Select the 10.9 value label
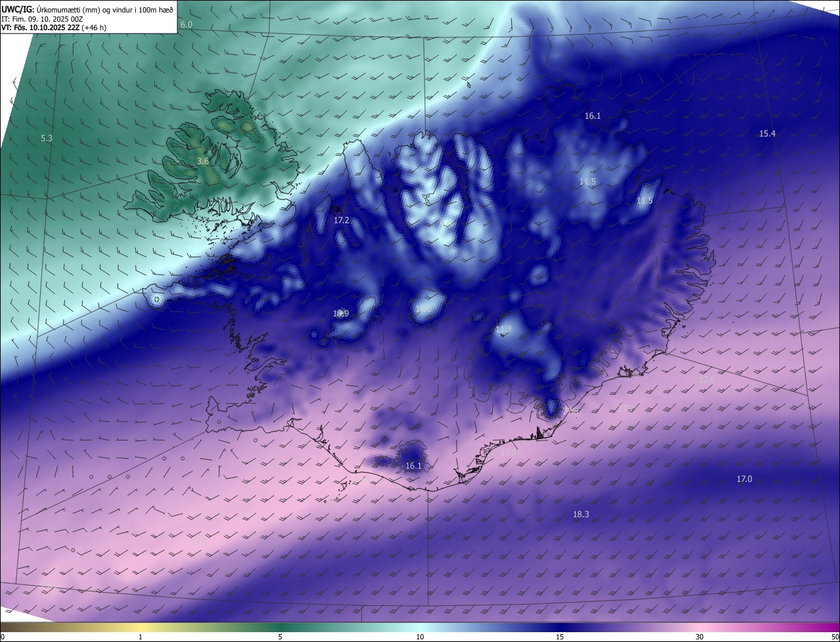The height and width of the screenshot is (642, 840). 341,314
